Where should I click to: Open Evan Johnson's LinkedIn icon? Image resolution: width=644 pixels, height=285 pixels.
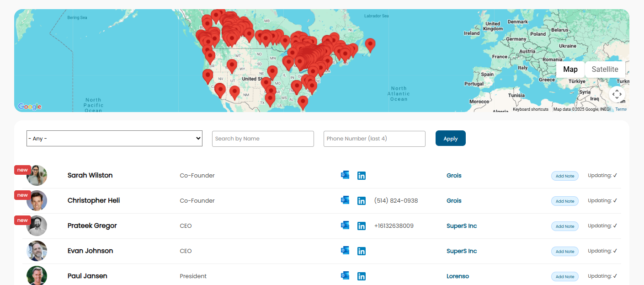click(361, 251)
